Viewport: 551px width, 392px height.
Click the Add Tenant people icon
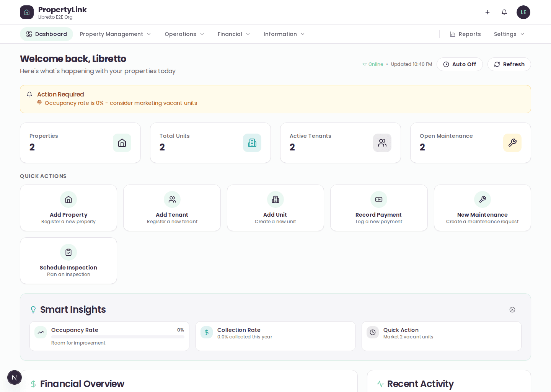(172, 199)
